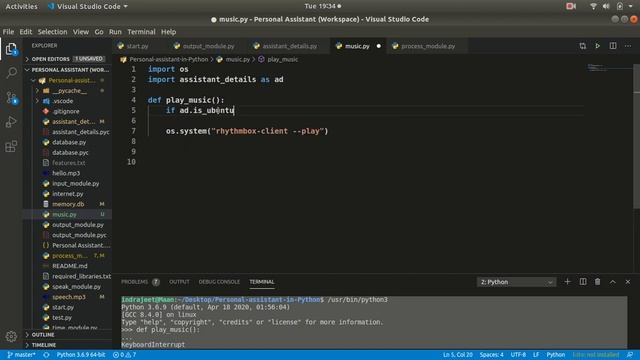Show the Debug Console tab
The height and width of the screenshot is (360, 640).
click(219, 282)
